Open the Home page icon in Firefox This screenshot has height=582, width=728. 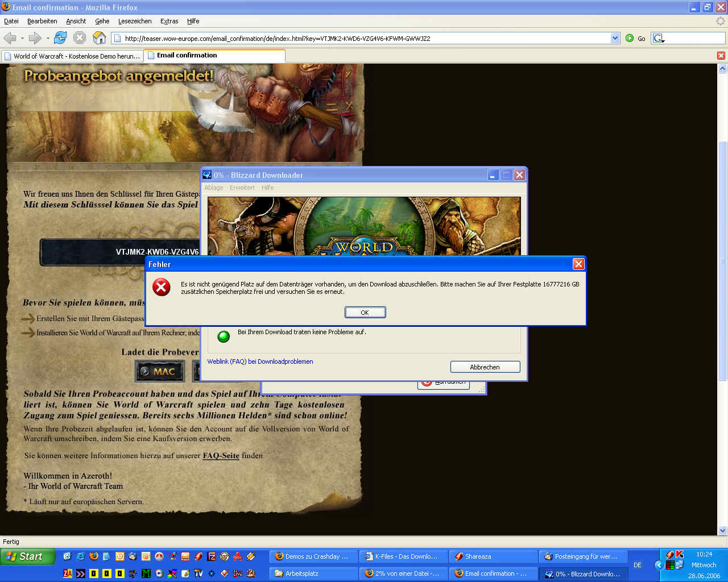[100, 38]
